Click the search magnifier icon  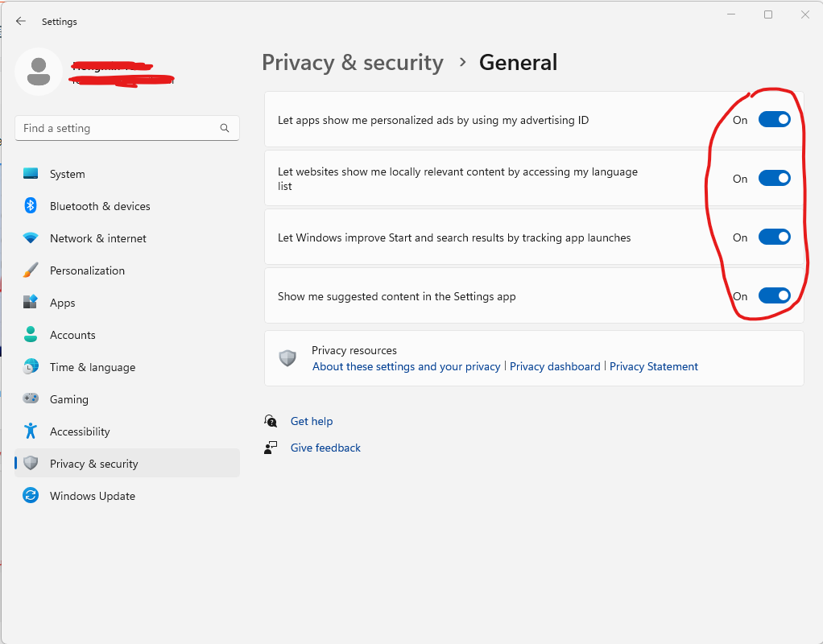point(225,128)
